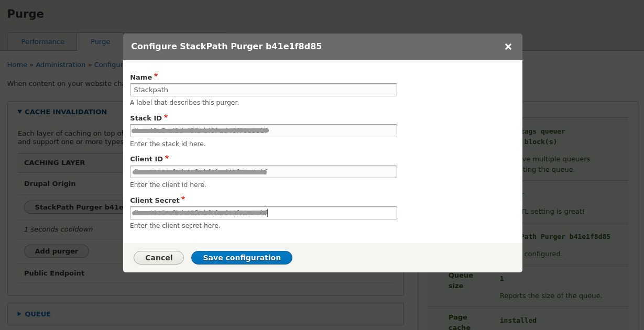
Task: Switch to the Performance tab
Action: point(42,41)
